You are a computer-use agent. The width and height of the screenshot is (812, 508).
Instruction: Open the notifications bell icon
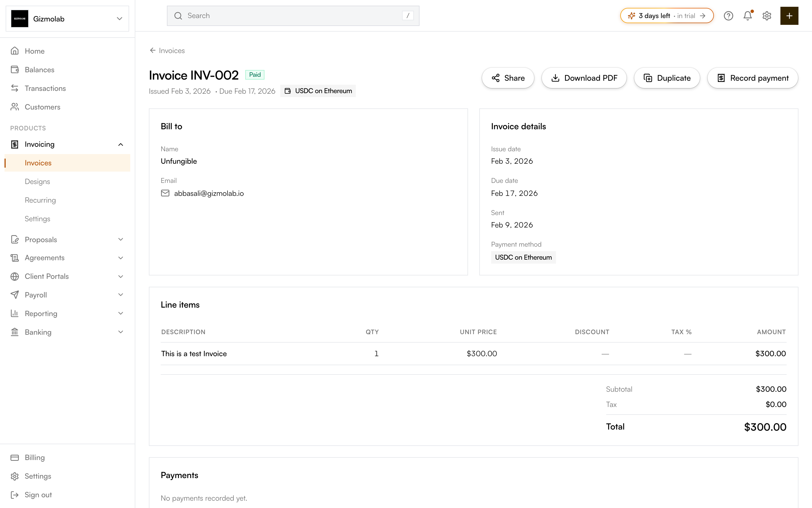[x=748, y=16]
